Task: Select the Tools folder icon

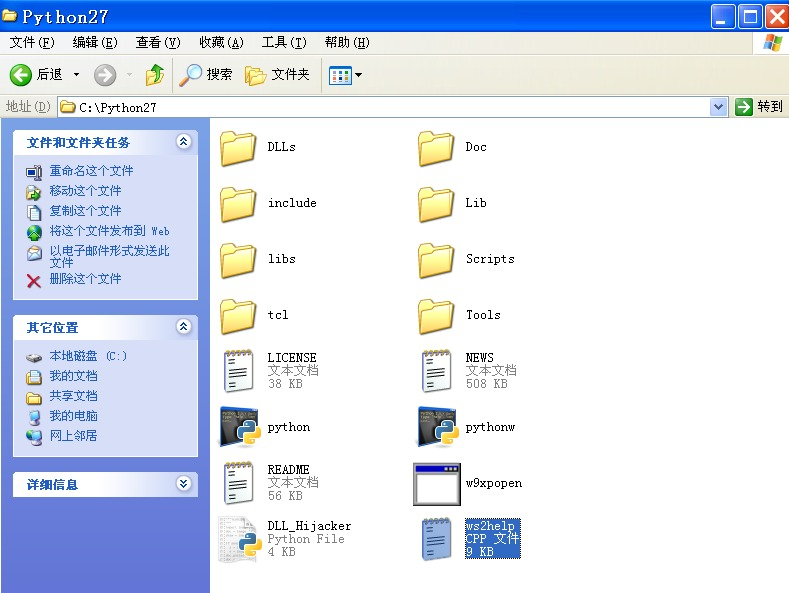Action: (x=436, y=316)
